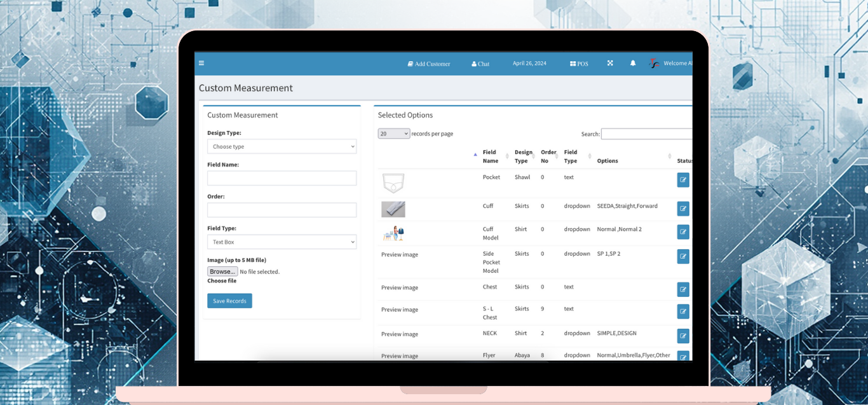Select Add Customer in the navbar
This screenshot has width=868, height=405.
[x=429, y=64]
